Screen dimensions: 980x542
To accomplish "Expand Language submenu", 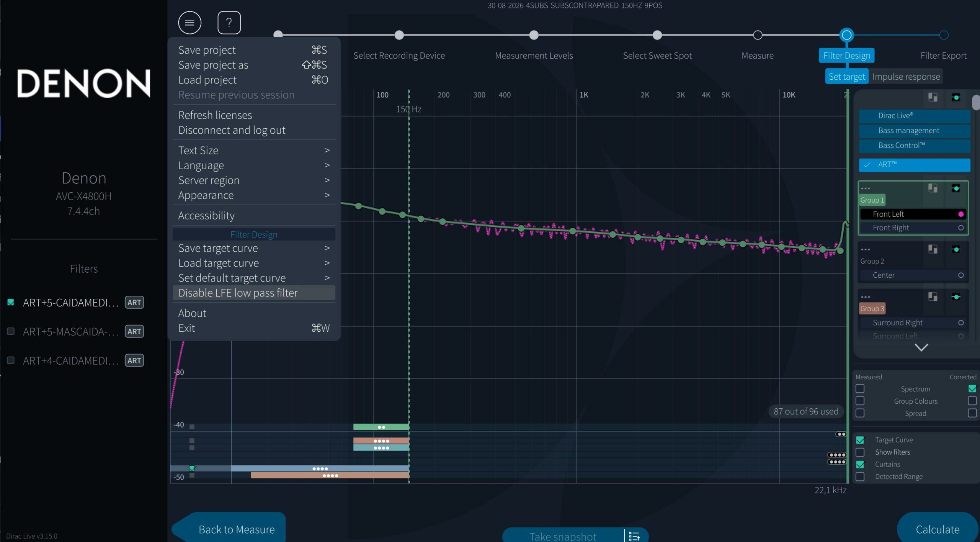I will (x=254, y=165).
